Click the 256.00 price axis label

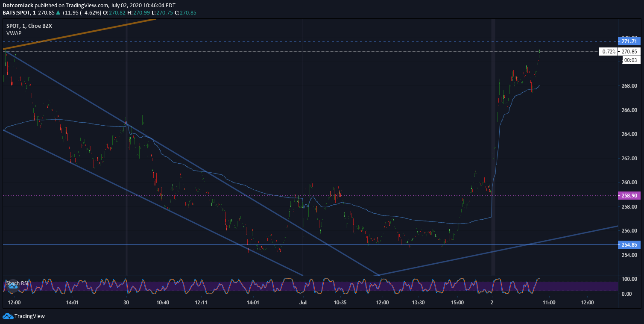click(629, 231)
